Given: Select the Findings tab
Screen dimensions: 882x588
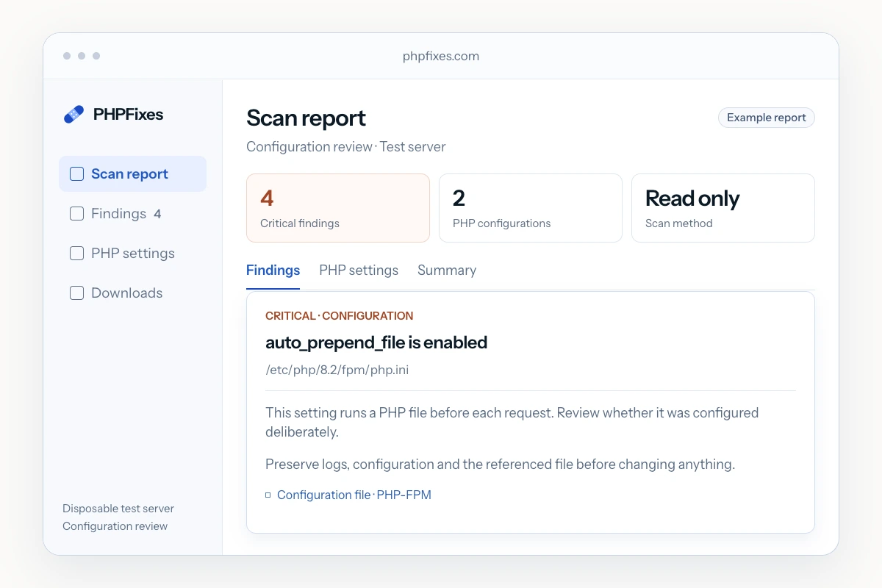Looking at the screenshot, I should [x=273, y=270].
